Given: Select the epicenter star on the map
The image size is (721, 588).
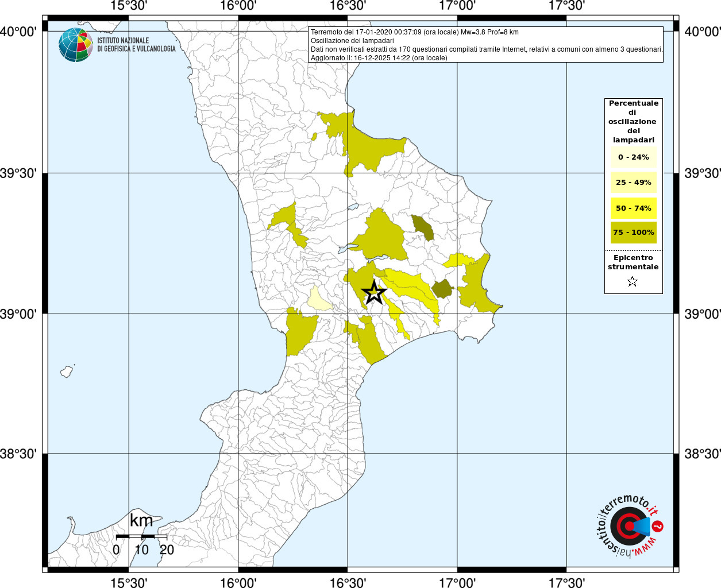Looking at the screenshot, I should click(x=374, y=292).
